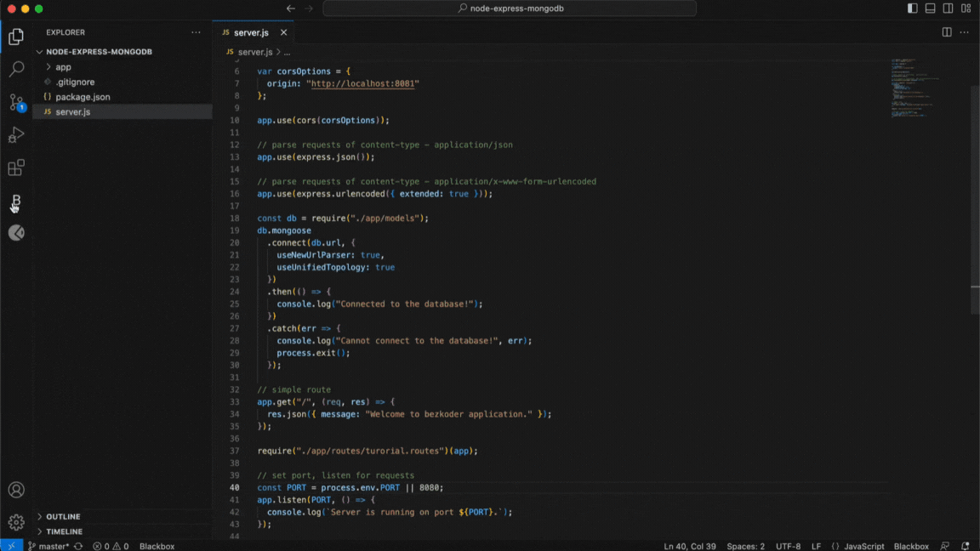This screenshot has height=551, width=980.
Task: Synchronize changes icon in status bar
Action: pos(78,546)
